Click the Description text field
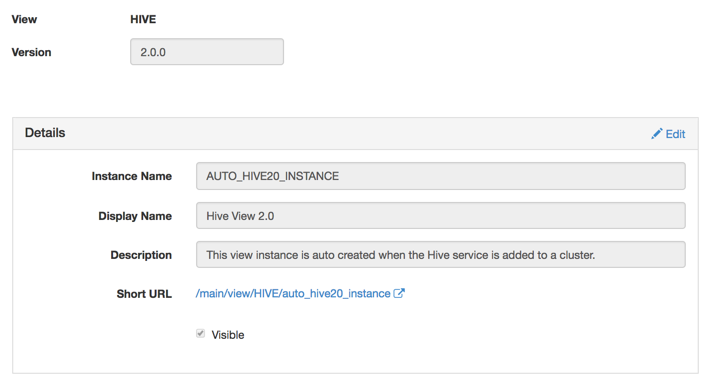Image resolution: width=701 pixels, height=377 pixels. (x=441, y=255)
